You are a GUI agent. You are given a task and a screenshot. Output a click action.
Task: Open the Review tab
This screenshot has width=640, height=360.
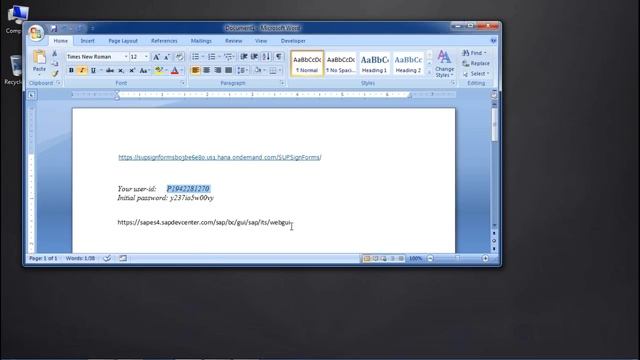point(233,41)
